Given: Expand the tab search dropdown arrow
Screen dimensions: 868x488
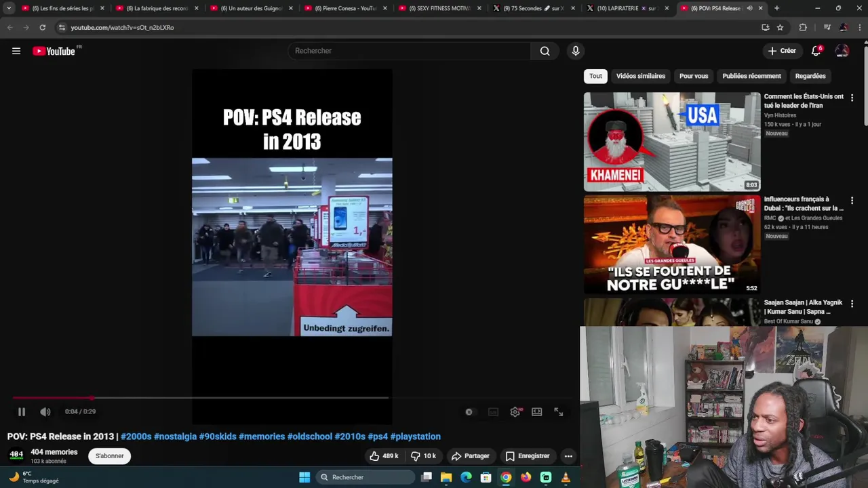Looking at the screenshot, I should point(9,8).
